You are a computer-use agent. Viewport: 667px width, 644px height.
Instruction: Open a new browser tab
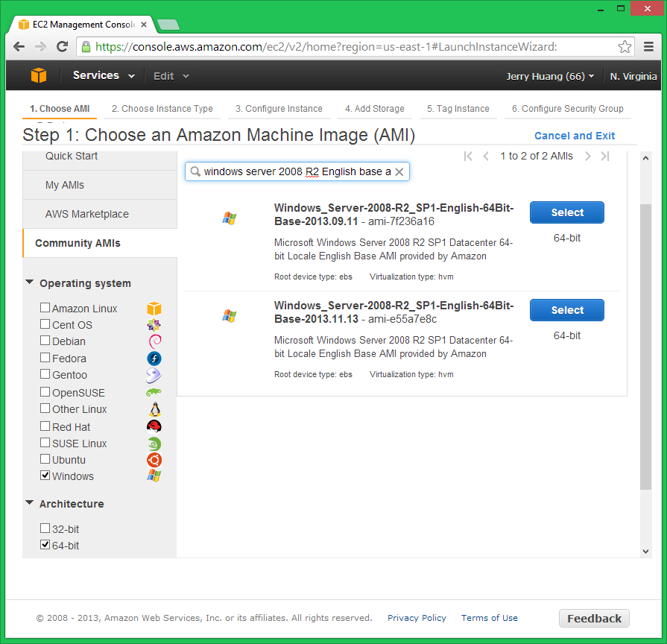(x=168, y=25)
